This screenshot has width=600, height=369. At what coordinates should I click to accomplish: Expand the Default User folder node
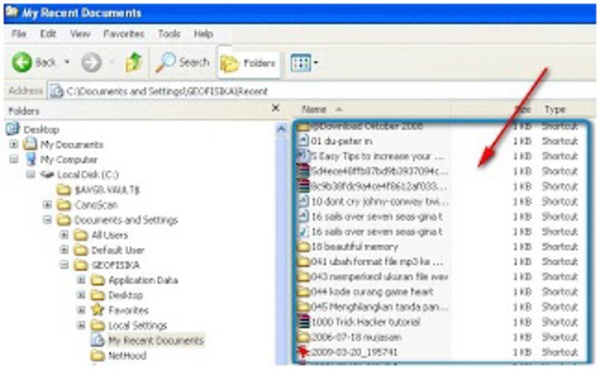click(64, 250)
